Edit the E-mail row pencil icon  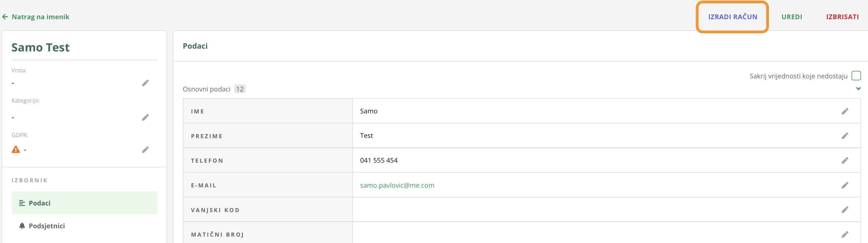click(845, 185)
